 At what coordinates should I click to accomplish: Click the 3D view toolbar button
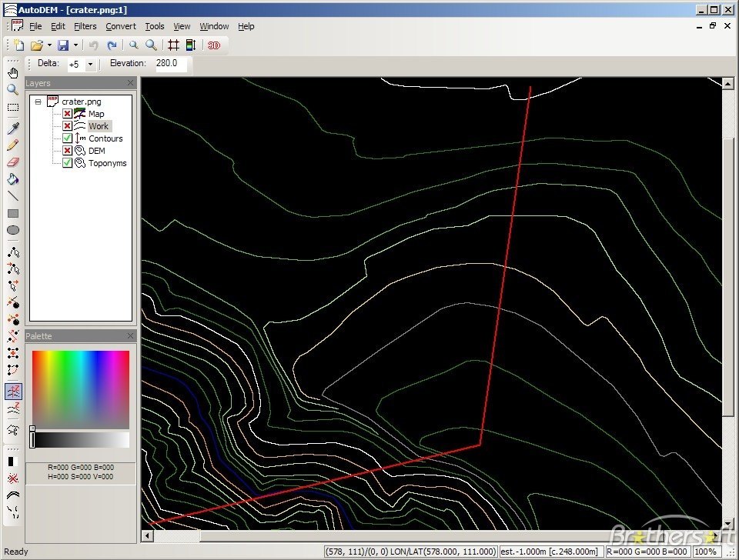[214, 45]
